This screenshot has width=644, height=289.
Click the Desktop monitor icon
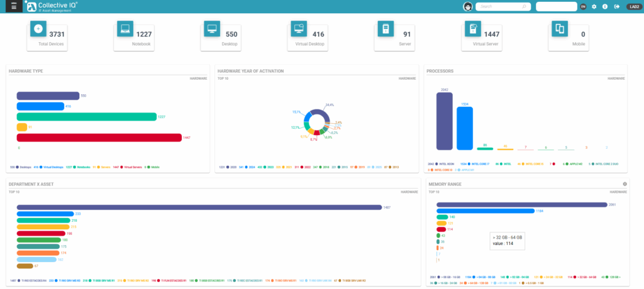212,29
